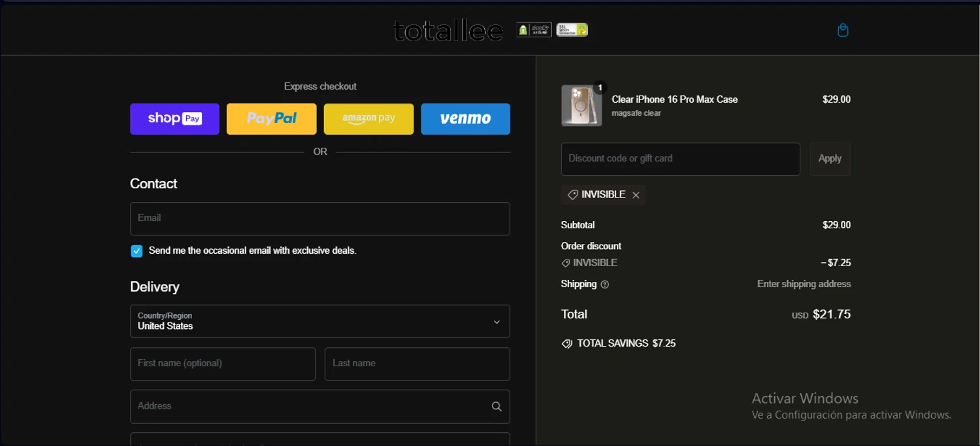Click the Activar Windows watermark heading
This screenshot has height=446, width=980.
pos(805,398)
